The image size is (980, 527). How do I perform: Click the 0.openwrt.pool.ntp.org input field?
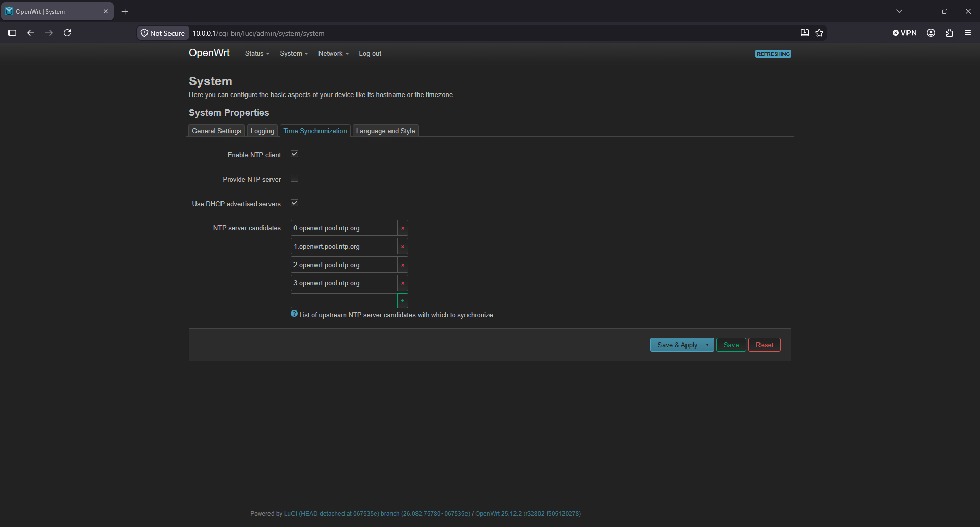(x=344, y=228)
